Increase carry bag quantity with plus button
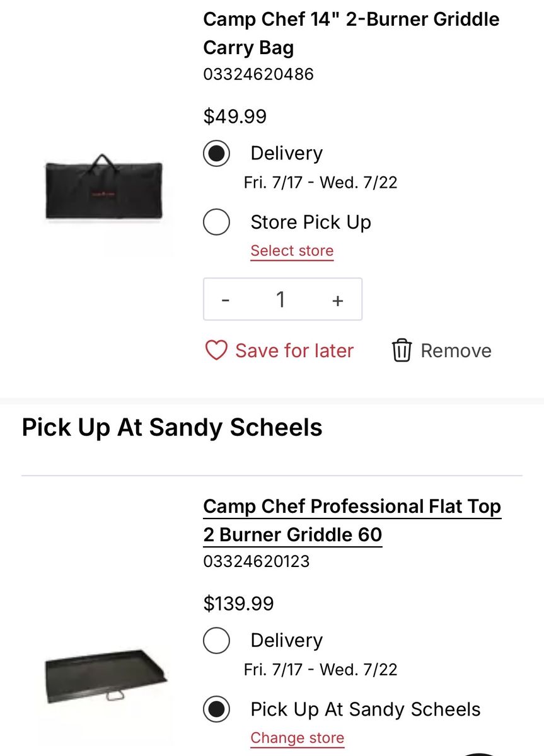Image resolution: width=544 pixels, height=756 pixels. (337, 301)
